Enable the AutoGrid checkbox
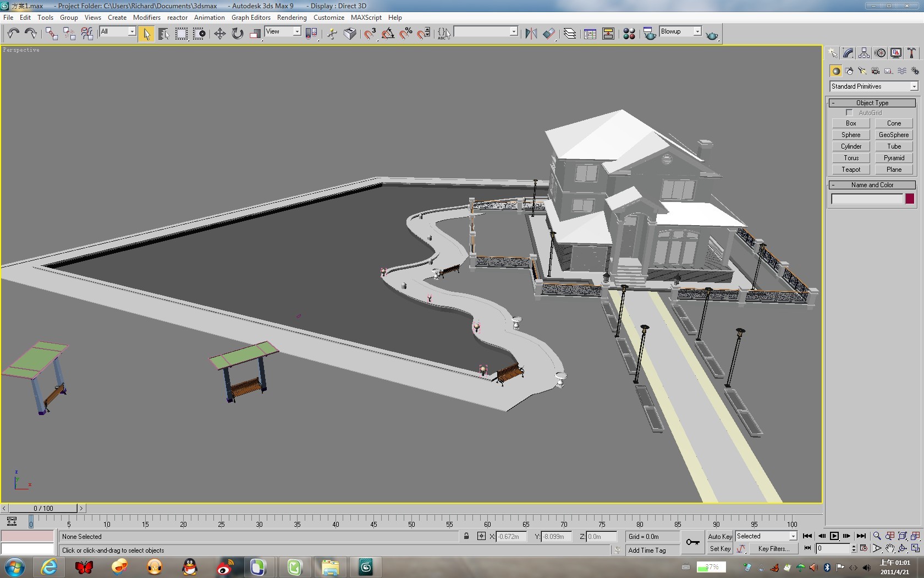Viewport: 924px width, 578px height. [x=849, y=113]
